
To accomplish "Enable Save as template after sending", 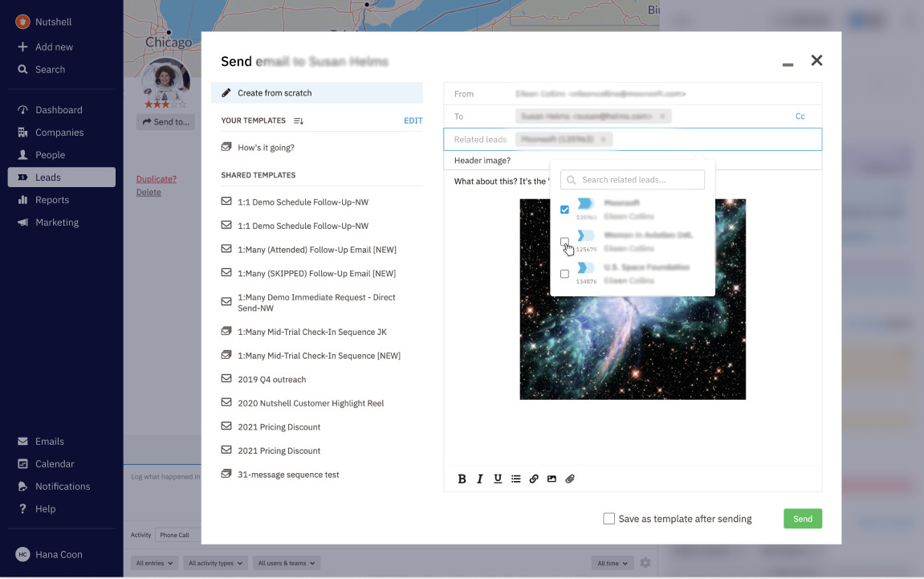I will pos(609,519).
